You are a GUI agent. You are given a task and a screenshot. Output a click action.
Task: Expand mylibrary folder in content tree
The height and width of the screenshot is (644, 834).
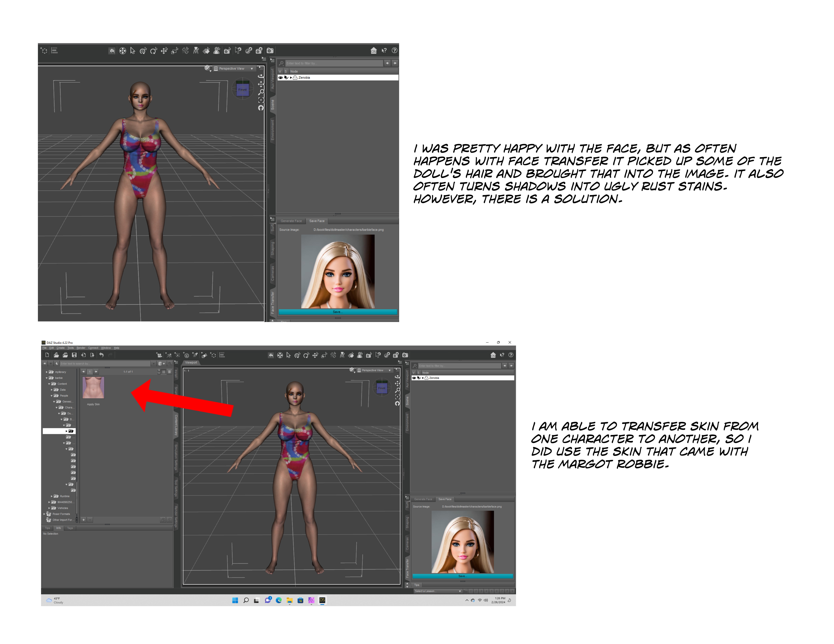[47, 372]
